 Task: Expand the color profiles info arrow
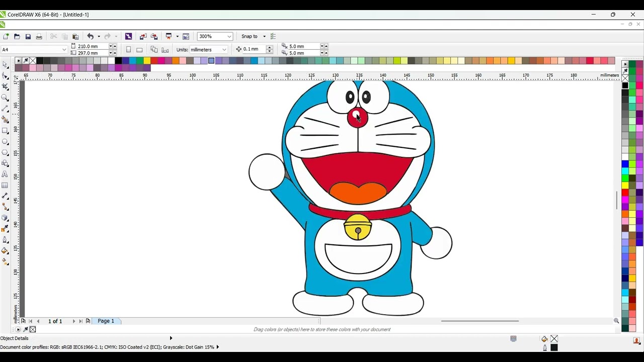click(x=217, y=347)
